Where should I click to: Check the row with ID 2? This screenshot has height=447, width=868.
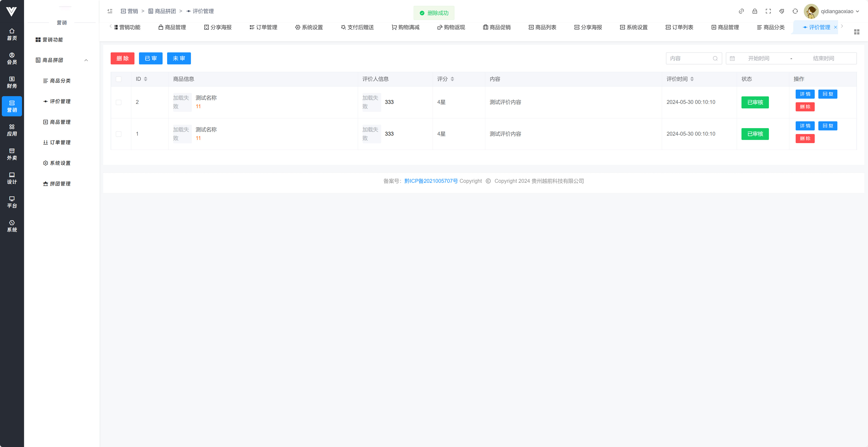(119, 102)
